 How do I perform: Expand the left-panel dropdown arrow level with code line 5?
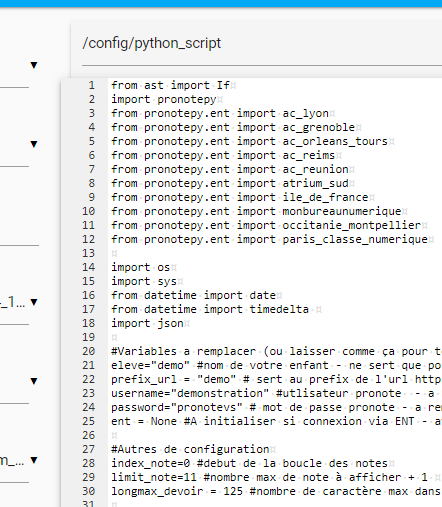(34, 144)
